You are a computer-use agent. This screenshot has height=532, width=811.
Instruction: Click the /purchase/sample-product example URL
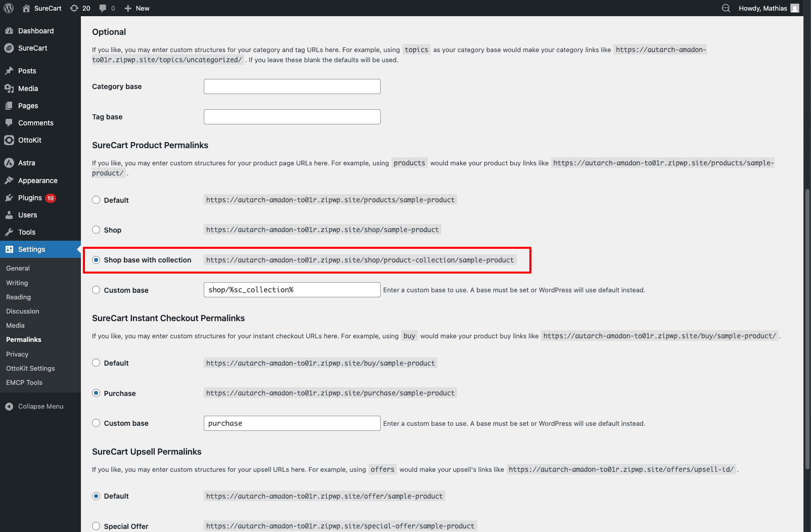tap(331, 393)
